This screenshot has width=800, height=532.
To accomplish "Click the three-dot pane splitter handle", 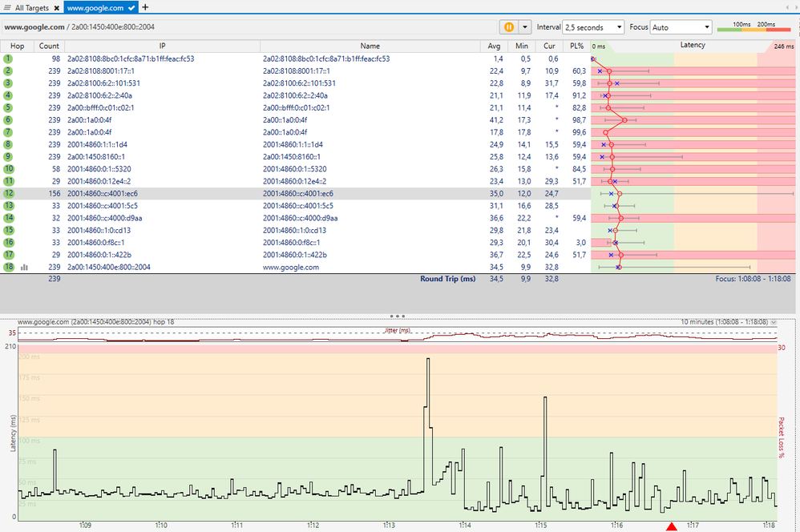I will point(397,316).
